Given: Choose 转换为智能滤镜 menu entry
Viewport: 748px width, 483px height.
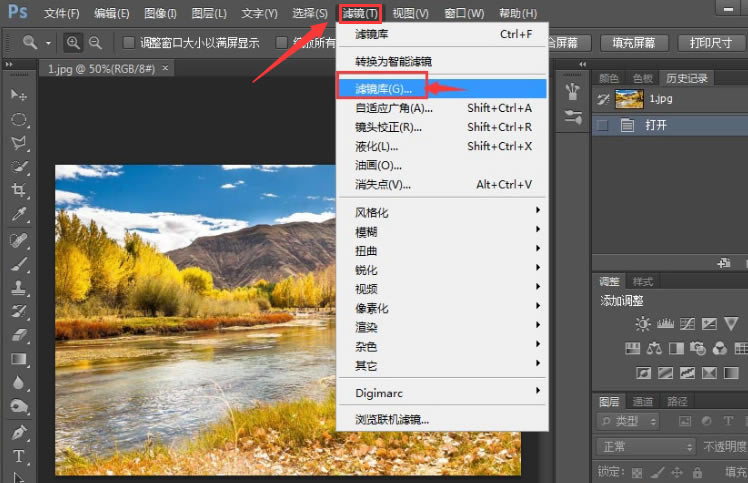Looking at the screenshot, I should [442, 61].
